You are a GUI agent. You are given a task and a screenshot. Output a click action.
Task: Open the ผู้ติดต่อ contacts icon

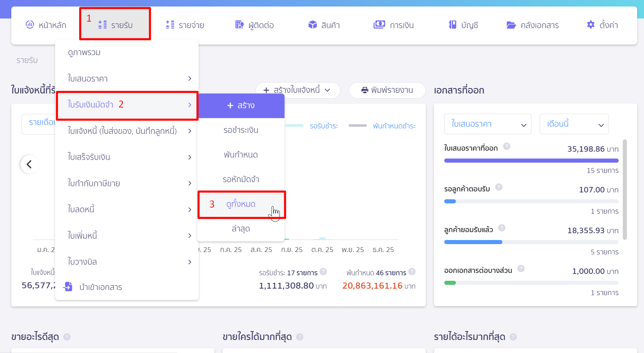point(239,24)
